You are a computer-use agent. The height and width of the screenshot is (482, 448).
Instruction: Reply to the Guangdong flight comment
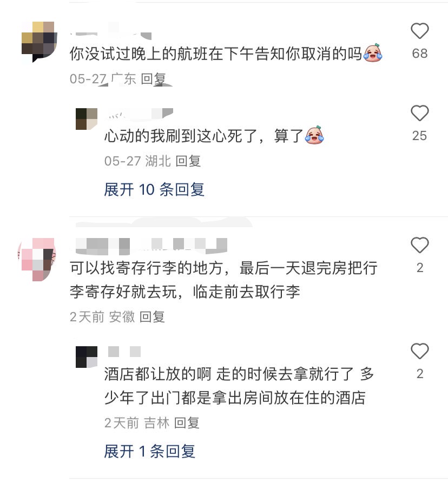pyautogui.click(x=153, y=79)
